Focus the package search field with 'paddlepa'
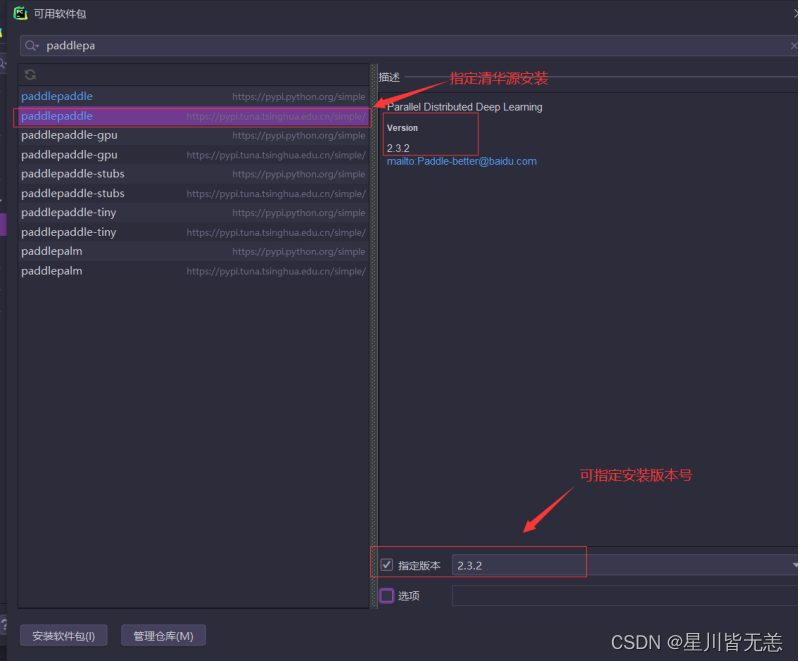The height and width of the screenshot is (662, 799). pyautogui.click(x=408, y=46)
